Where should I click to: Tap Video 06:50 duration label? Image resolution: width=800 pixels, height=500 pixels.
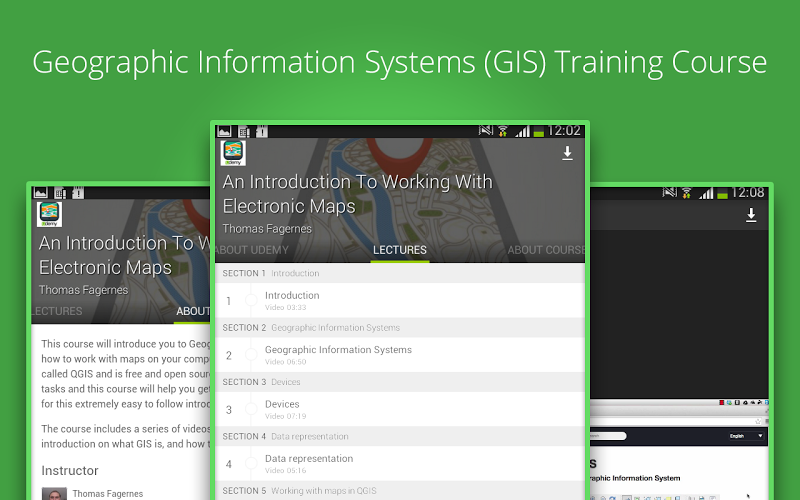pos(286,362)
